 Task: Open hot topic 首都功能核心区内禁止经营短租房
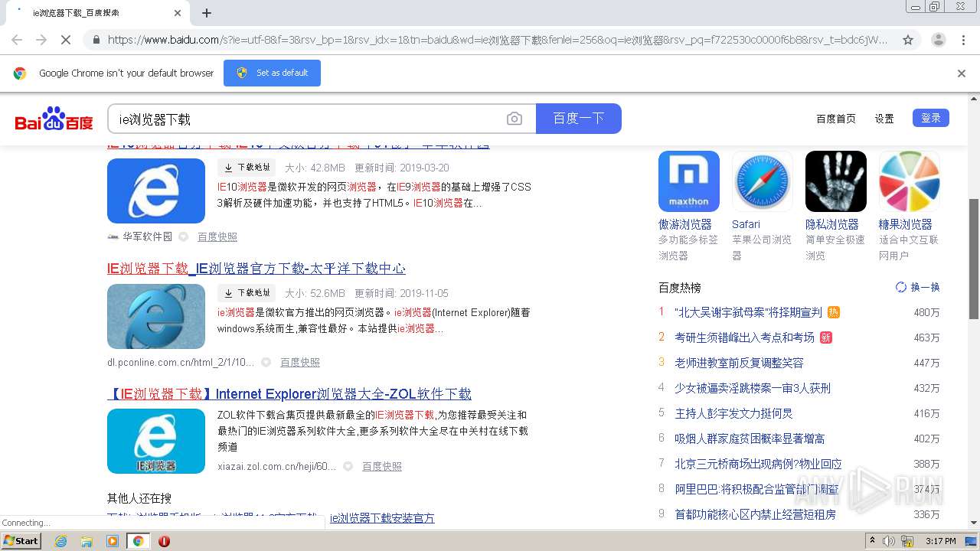(x=755, y=514)
